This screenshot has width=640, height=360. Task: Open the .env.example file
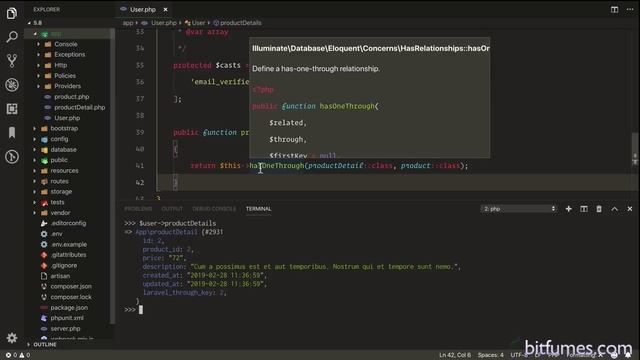coord(69,244)
